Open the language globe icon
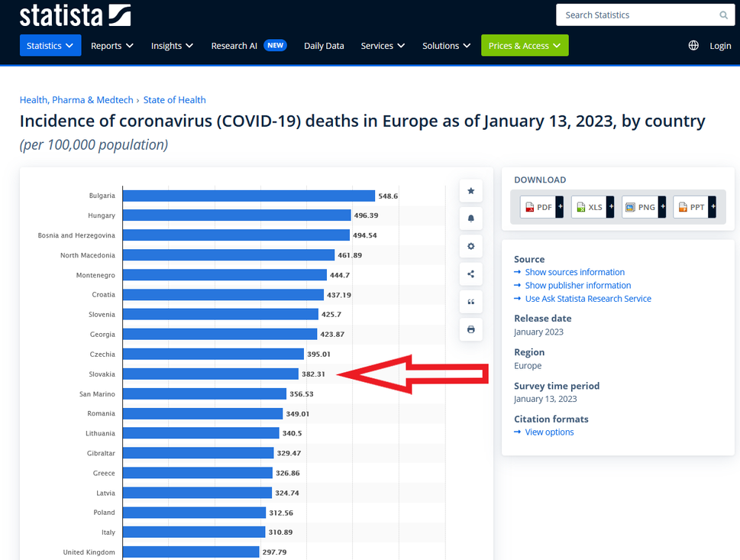 click(x=693, y=45)
